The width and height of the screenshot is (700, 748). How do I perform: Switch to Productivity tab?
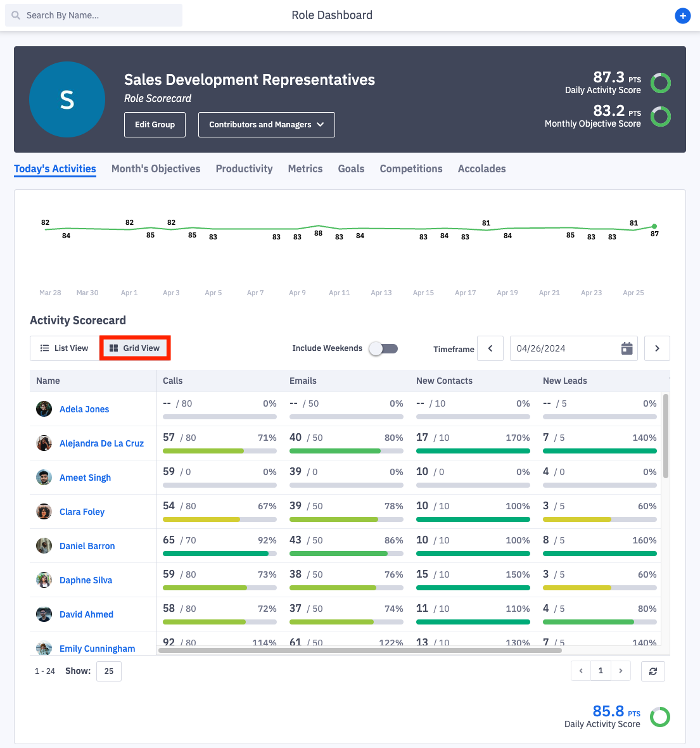[244, 169]
